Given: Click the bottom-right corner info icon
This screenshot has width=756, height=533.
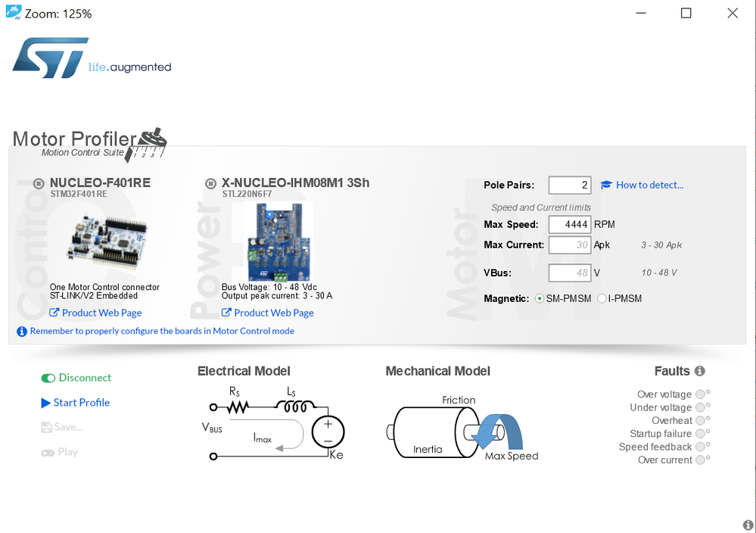Looking at the screenshot, I should point(748,525).
